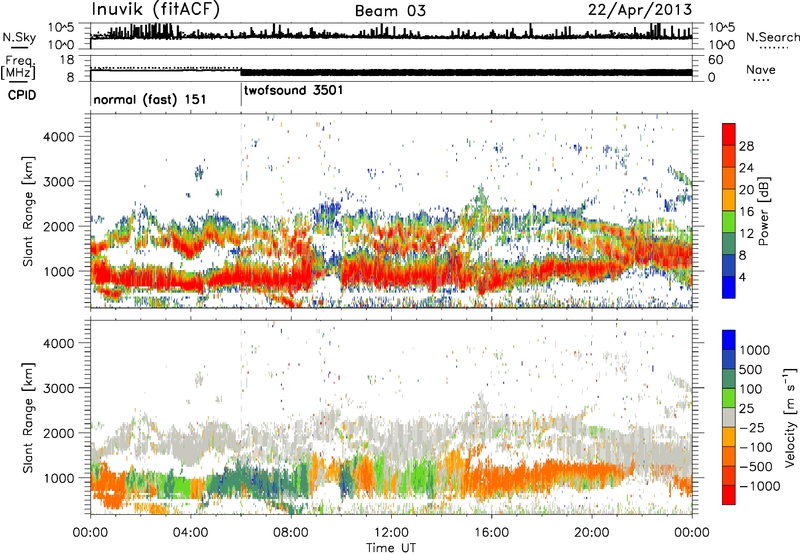Click the green 12 dB segment of Power bar
Viewport: 800px width, 554px height.
[x=729, y=222]
